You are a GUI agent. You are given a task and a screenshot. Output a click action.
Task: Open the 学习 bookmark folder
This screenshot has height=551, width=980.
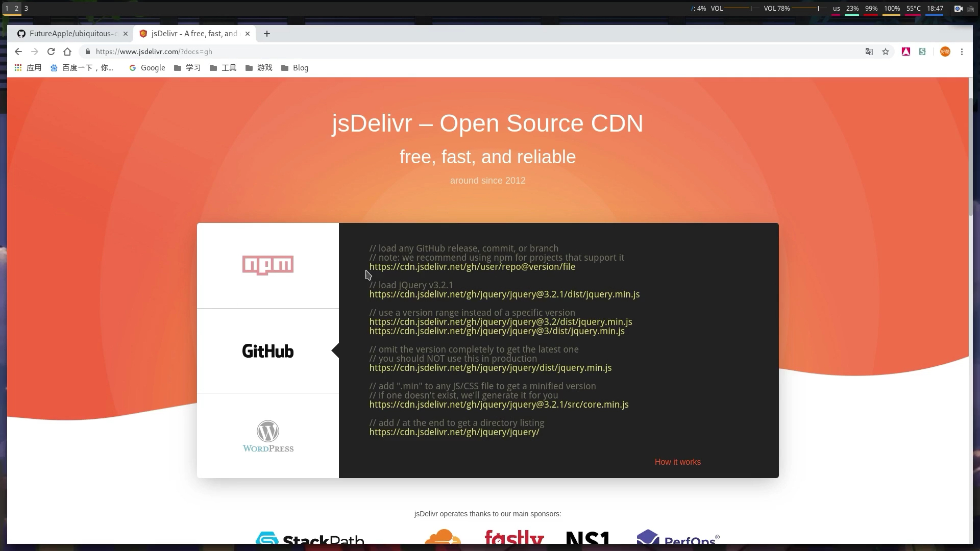click(187, 68)
